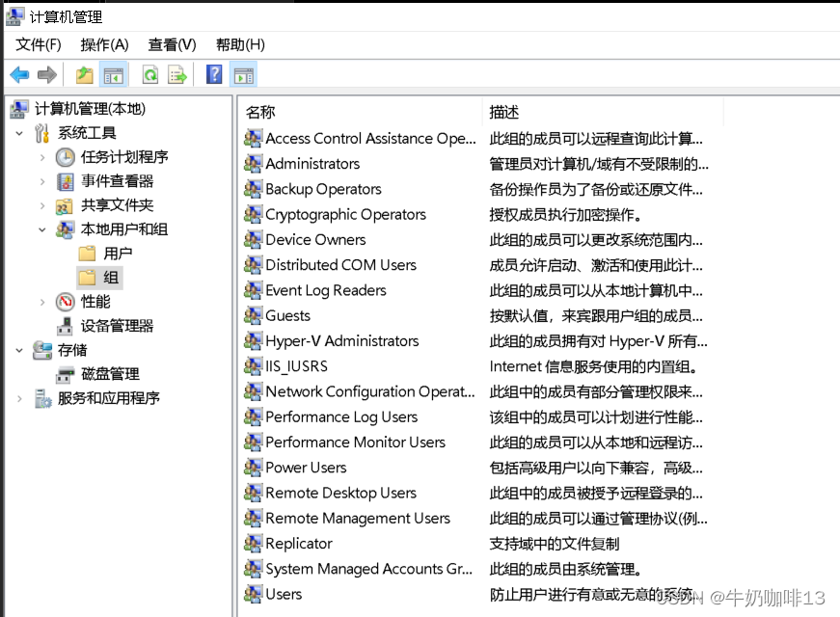This screenshot has width=840, height=617.
Task: Open the 查看(V) menu
Action: coord(172,45)
